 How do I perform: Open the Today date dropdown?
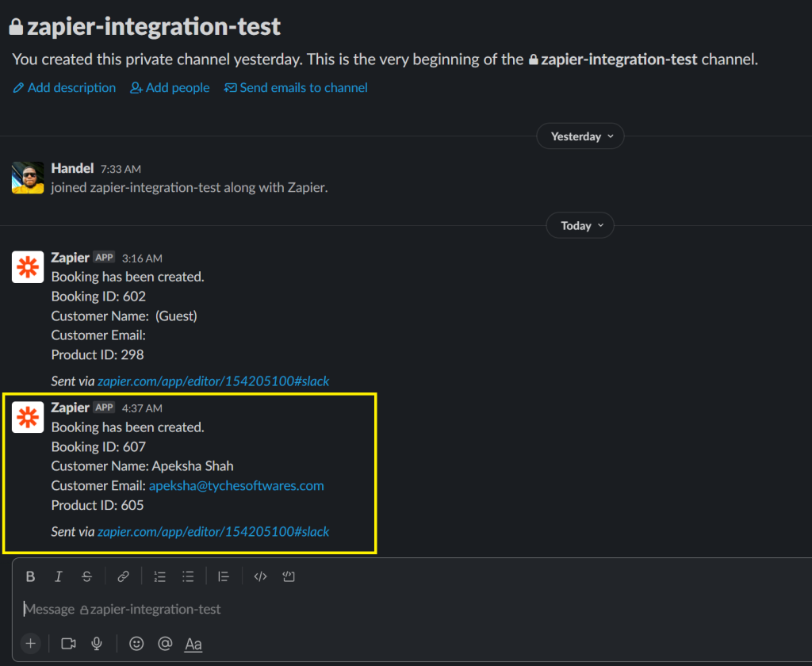click(580, 226)
